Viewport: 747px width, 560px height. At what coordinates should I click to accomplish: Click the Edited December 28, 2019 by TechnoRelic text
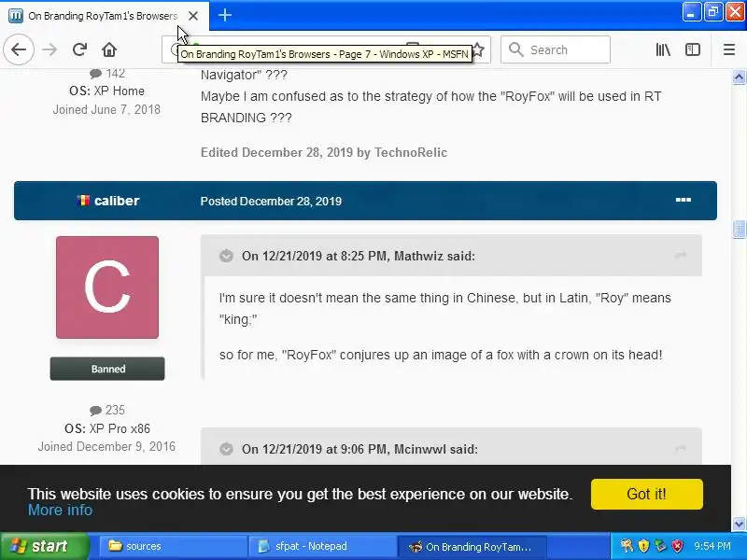(323, 152)
